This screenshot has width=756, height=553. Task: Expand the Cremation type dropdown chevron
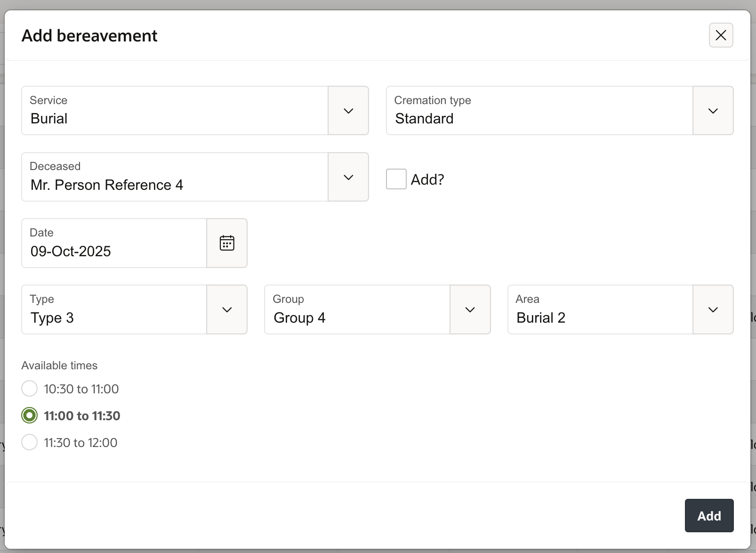coord(713,111)
